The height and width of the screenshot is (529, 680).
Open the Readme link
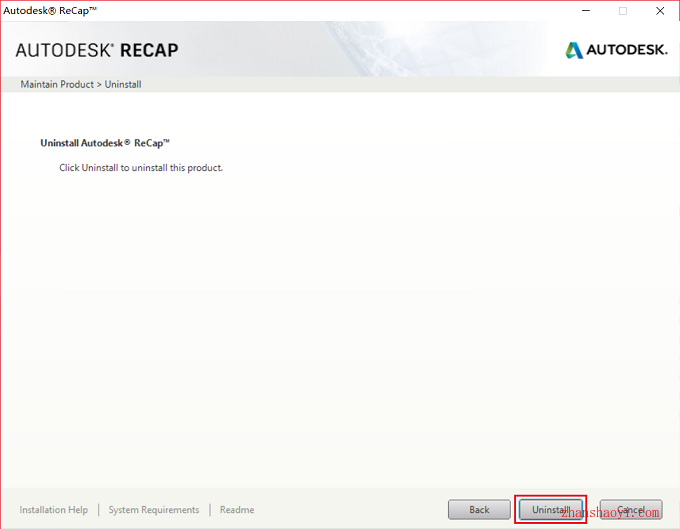237,509
